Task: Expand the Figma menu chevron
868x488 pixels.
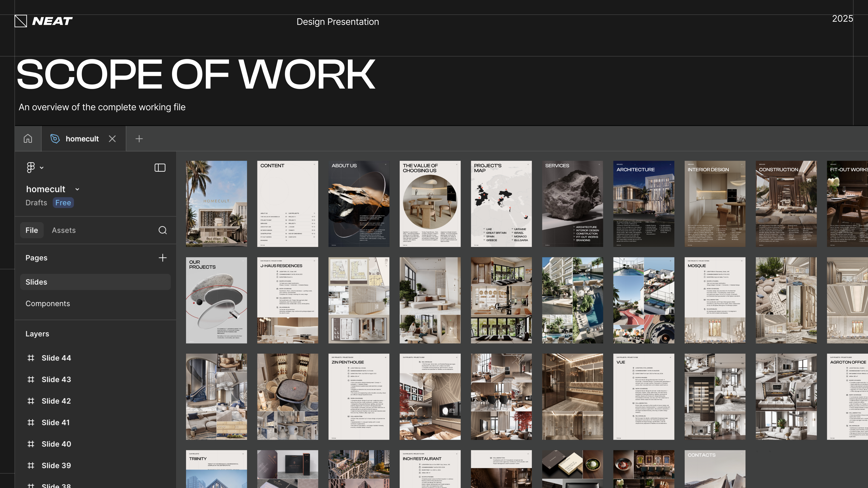Action: point(42,168)
